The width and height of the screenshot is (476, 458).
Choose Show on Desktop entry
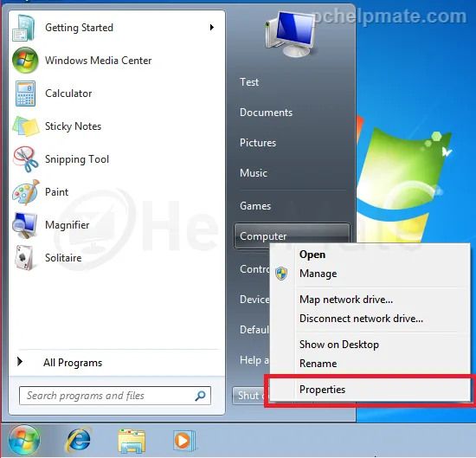click(339, 345)
